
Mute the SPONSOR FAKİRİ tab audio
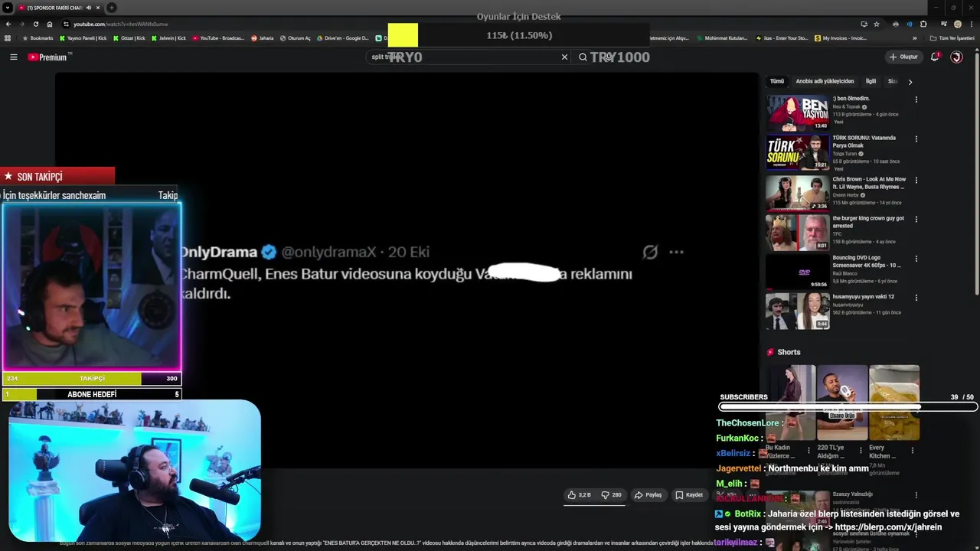tap(89, 8)
